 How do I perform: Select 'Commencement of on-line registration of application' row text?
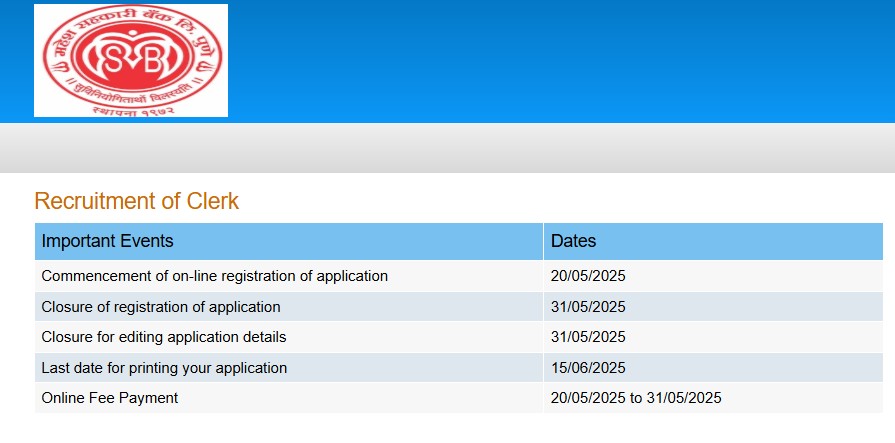[215, 276]
